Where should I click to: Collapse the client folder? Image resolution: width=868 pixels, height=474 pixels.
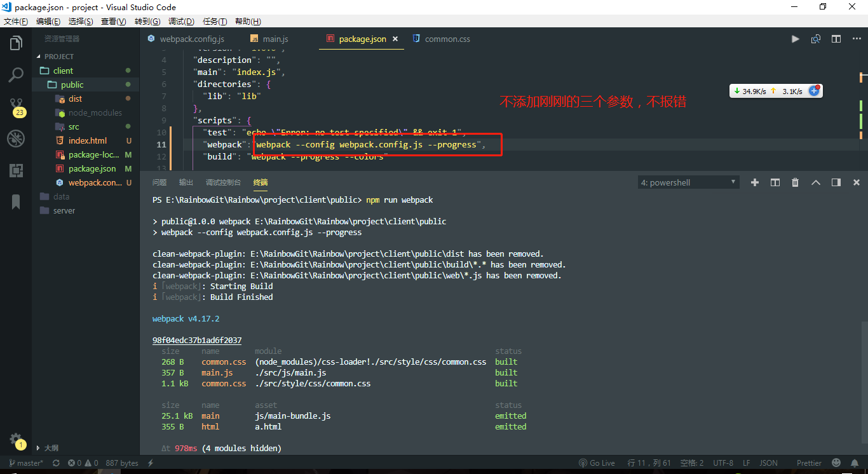click(x=86, y=71)
